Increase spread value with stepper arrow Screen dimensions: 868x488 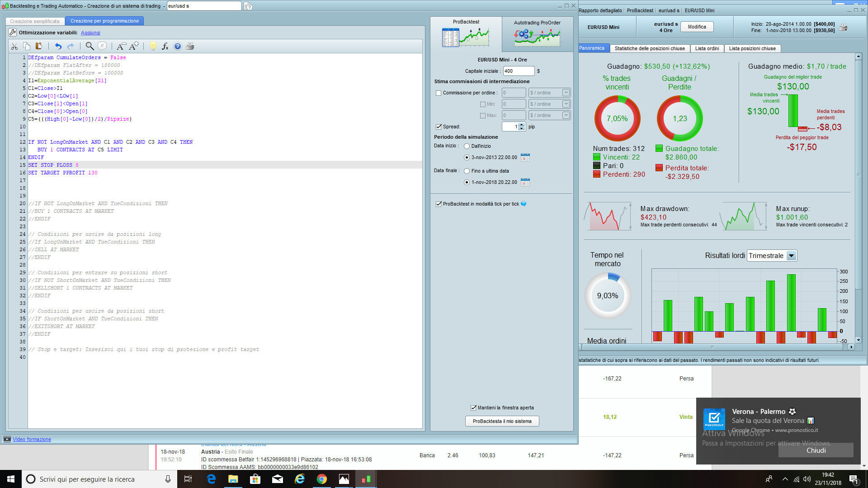[522, 125]
